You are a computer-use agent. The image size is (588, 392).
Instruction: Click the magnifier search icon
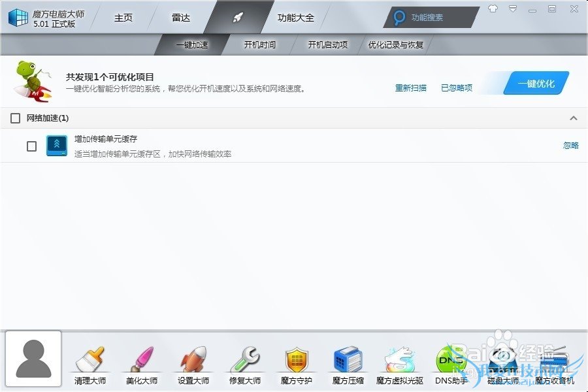click(399, 17)
